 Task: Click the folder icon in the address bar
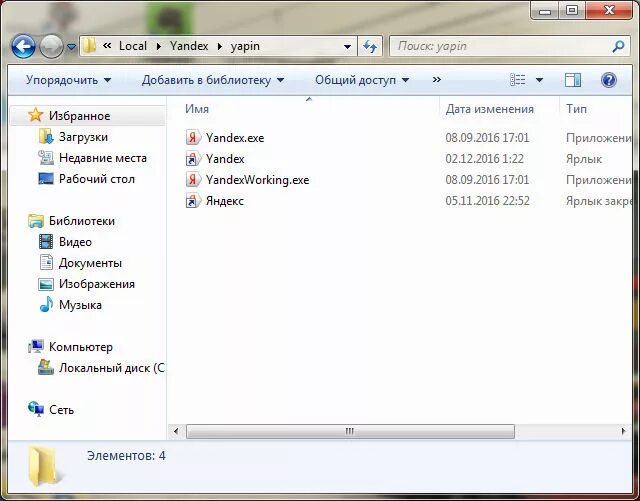pyautogui.click(x=89, y=46)
